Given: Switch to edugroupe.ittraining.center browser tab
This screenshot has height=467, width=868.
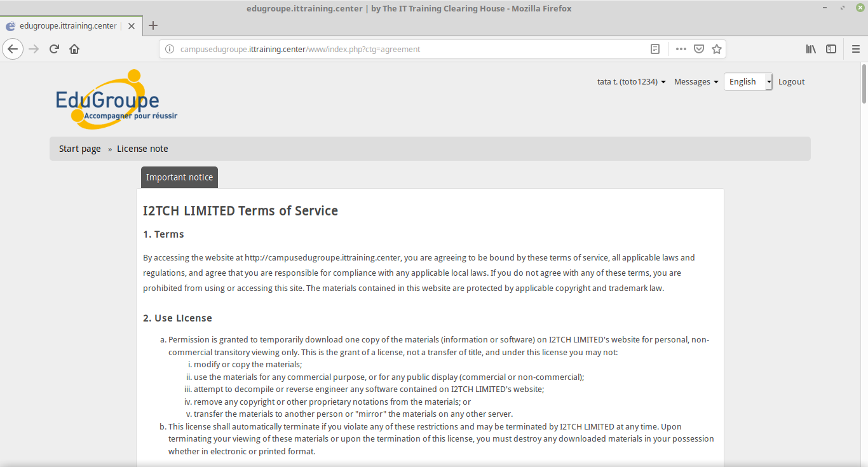Looking at the screenshot, I should (68, 26).
